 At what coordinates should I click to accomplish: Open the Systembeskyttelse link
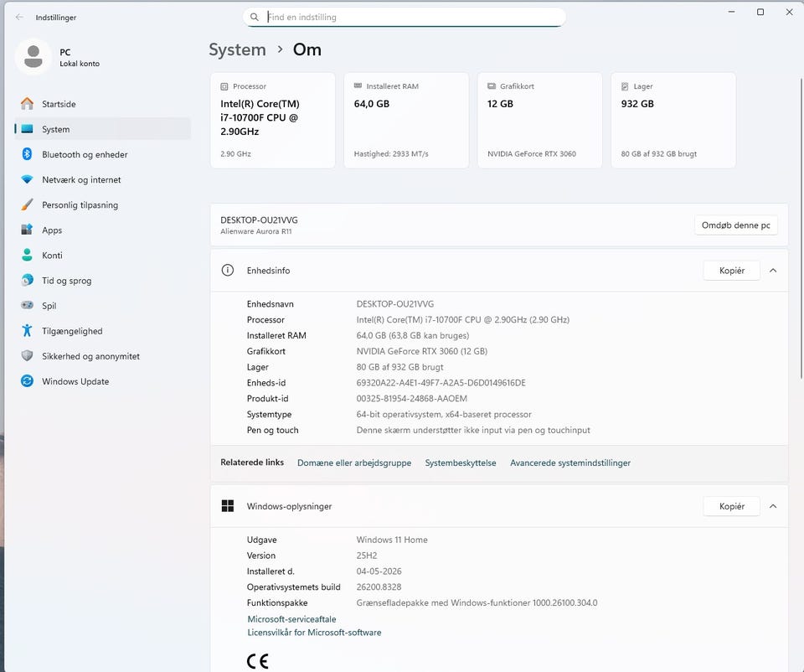tap(461, 463)
